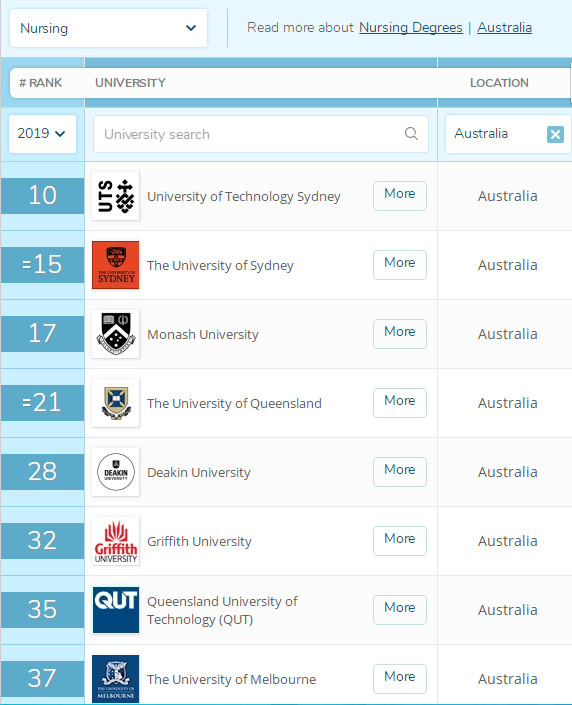This screenshot has width=572, height=705.
Task: Open the Nursing subject dropdown
Action: pyautogui.click(x=108, y=28)
